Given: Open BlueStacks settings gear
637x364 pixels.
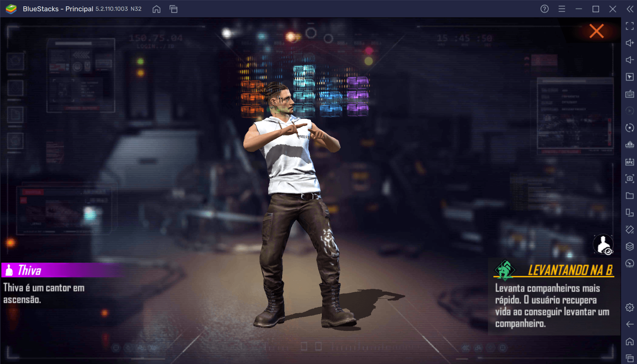Looking at the screenshot, I should [630, 307].
